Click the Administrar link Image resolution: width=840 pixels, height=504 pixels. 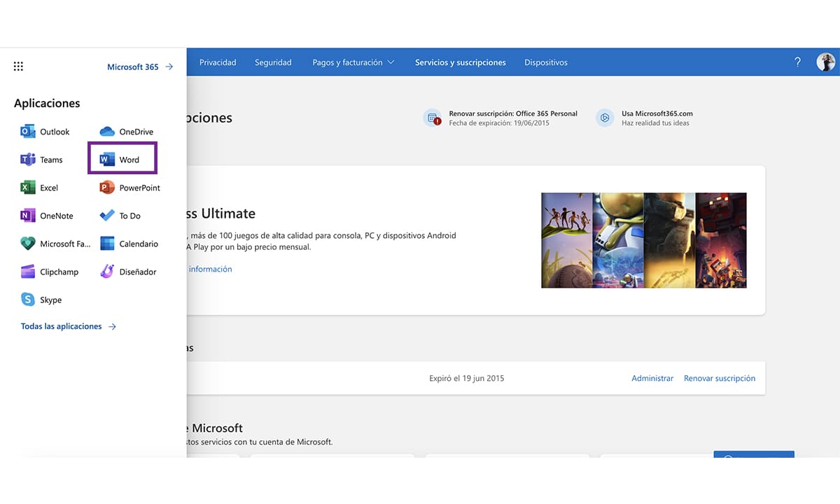[x=652, y=378]
